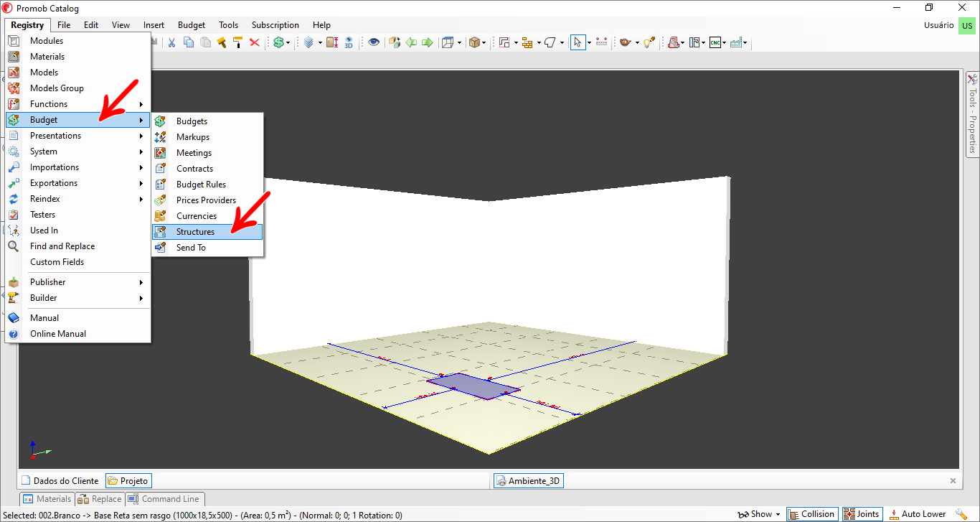Open Find and Replace entry

77,246
